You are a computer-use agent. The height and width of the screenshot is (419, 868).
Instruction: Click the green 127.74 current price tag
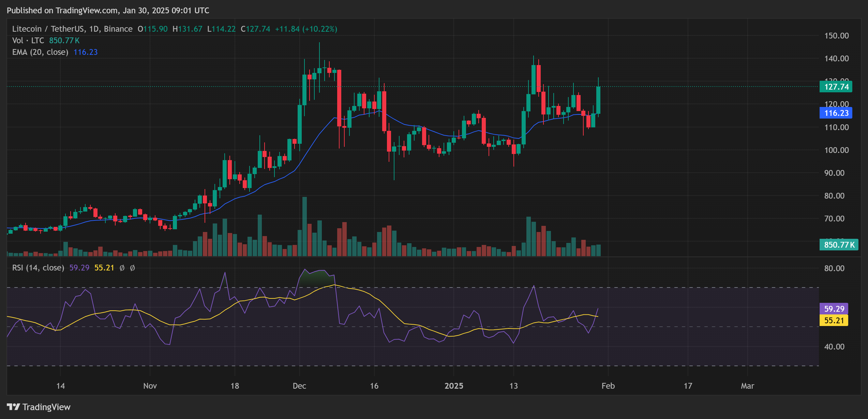click(836, 87)
